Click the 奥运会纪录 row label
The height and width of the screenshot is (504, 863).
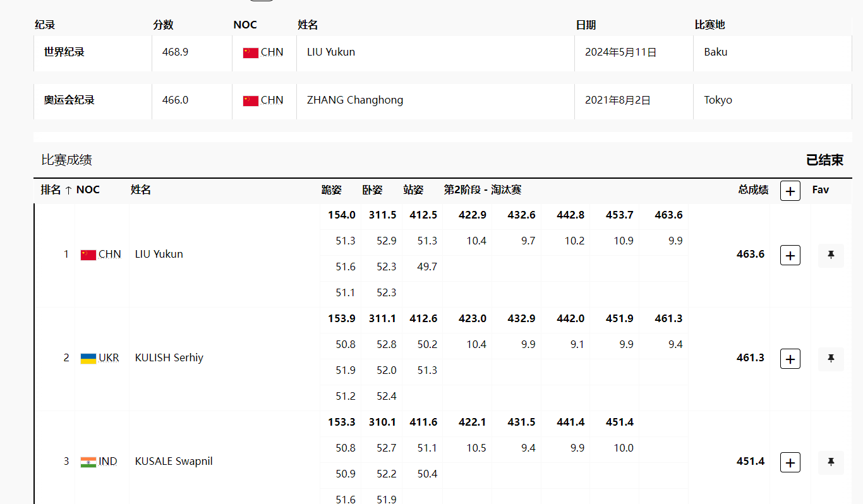click(x=69, y=100)
